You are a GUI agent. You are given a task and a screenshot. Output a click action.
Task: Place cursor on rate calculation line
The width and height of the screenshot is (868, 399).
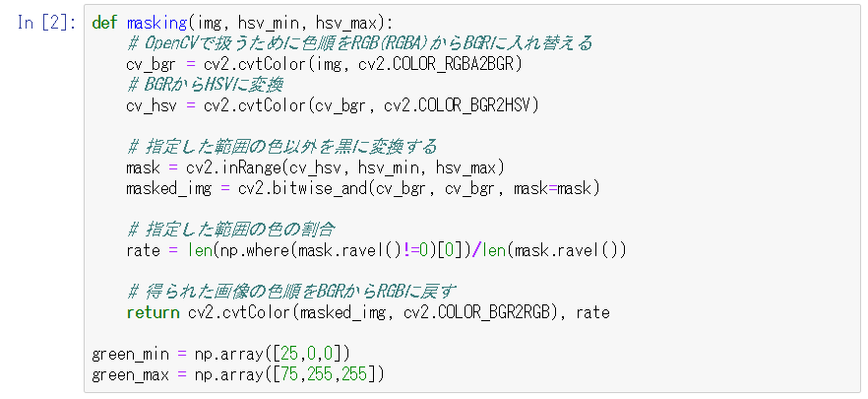tap(376, 251)
